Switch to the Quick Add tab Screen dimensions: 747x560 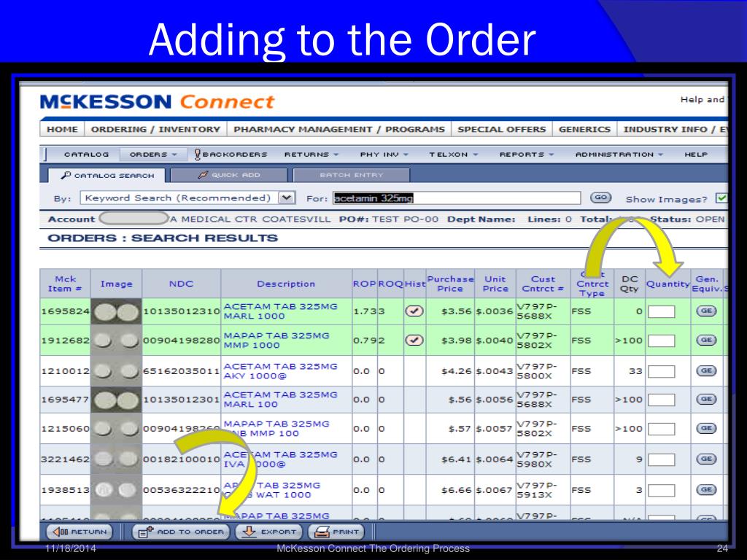229,175
